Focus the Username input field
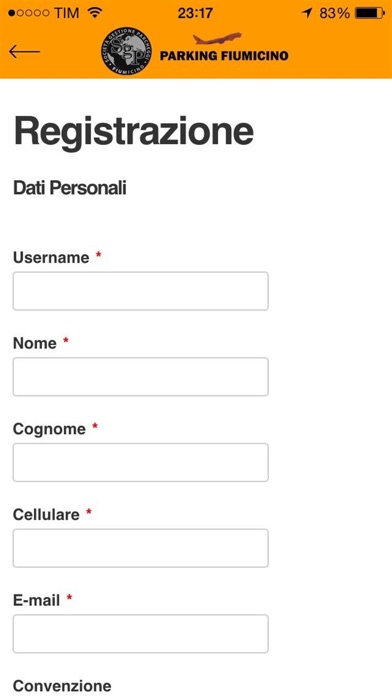 point(140,291)
